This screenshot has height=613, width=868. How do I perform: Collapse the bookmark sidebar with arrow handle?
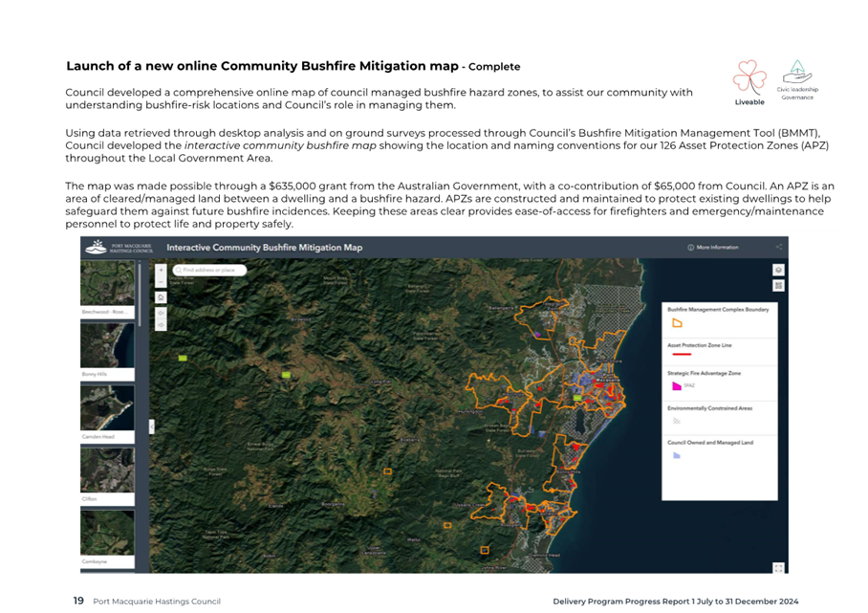[x=151, y=427]
